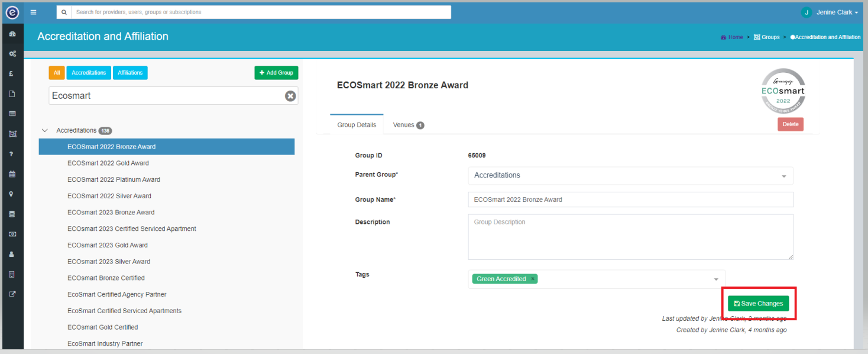868x354 pixels.
Task: Click the J user avatar circle
Action: [806, 12]
